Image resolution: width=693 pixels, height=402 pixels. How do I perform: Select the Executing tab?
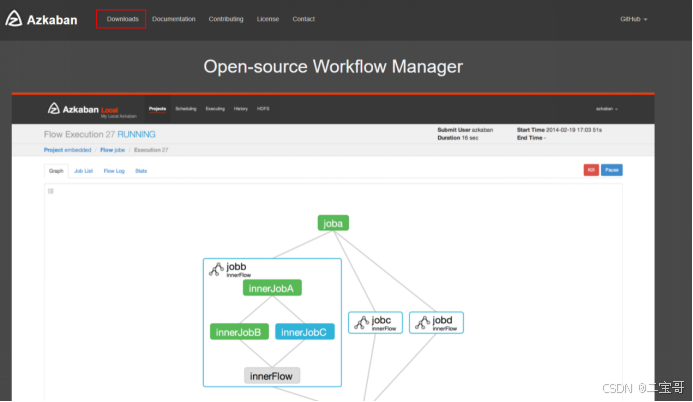(x=215, y=109)
